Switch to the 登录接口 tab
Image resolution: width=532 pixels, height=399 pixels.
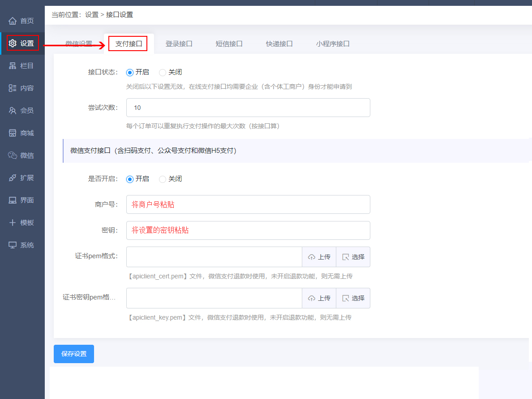coord(179,44)
